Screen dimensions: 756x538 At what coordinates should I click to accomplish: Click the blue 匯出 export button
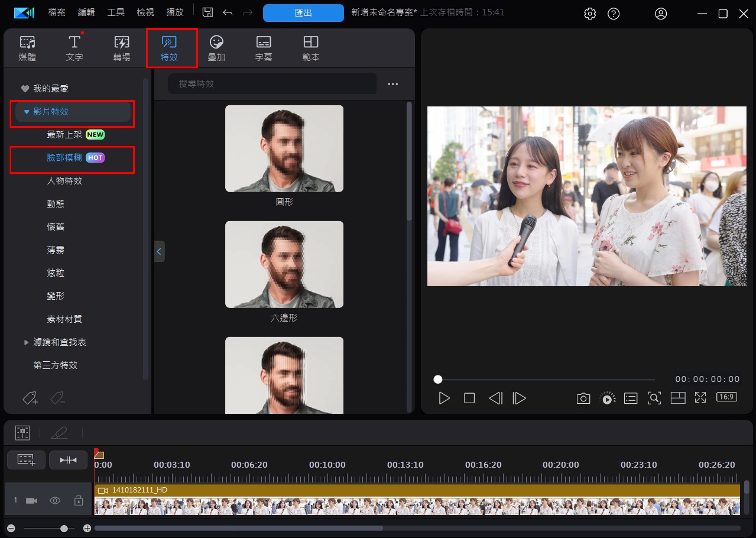point(303,13)
